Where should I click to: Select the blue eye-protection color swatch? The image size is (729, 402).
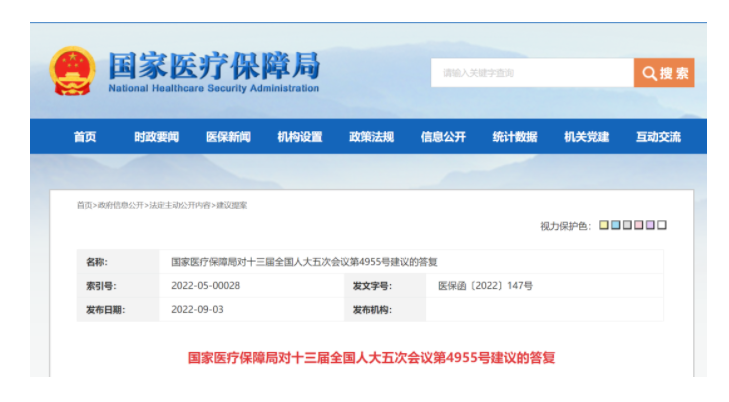615,225
